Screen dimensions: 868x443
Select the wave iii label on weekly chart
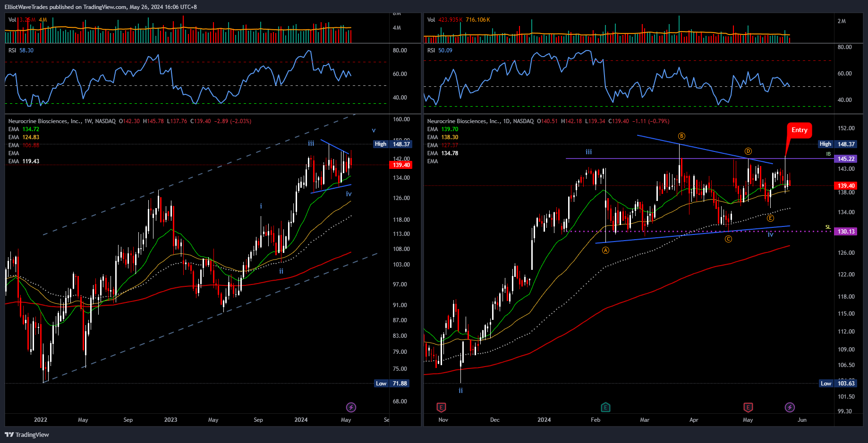point(311,143)
